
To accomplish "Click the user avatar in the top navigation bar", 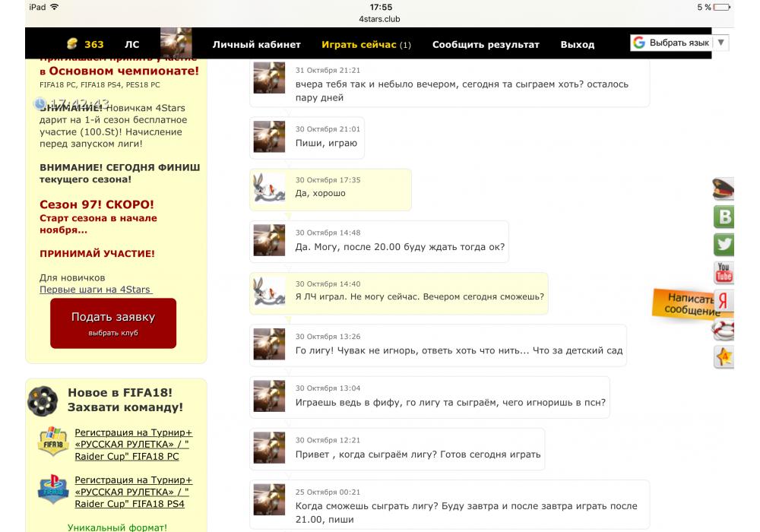I will point(176,43).
